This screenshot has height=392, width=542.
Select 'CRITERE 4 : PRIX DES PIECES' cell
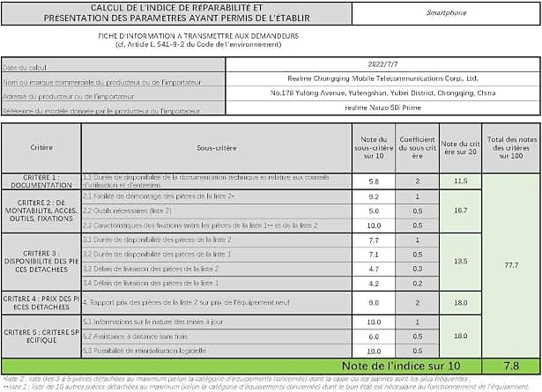(41, 303)
